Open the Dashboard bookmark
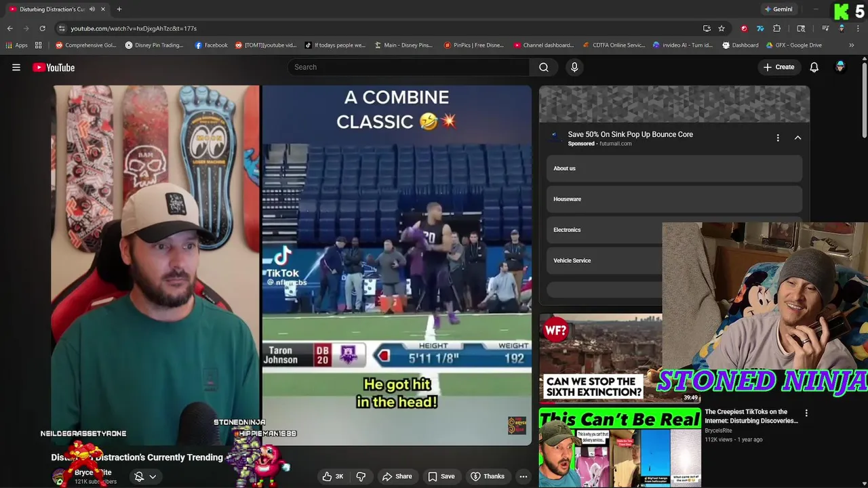This screenshot has height=488, width=868. pyautogui.click(x=740, y=45)
